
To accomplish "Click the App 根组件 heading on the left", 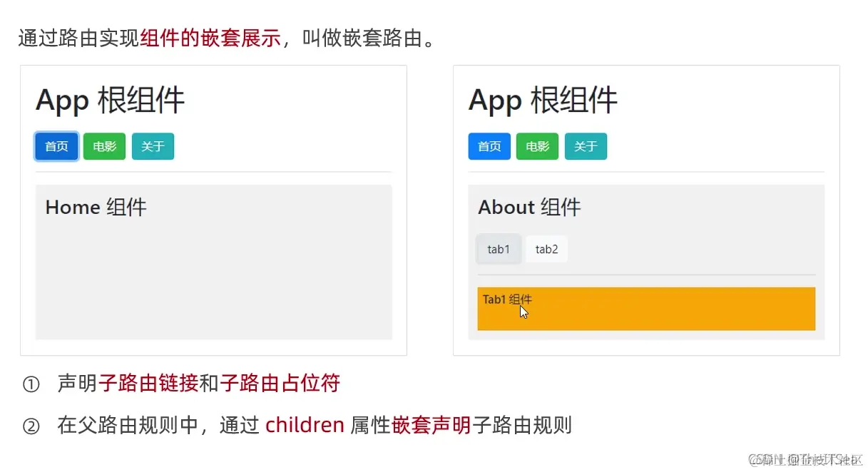I will (x=109, y=100).
